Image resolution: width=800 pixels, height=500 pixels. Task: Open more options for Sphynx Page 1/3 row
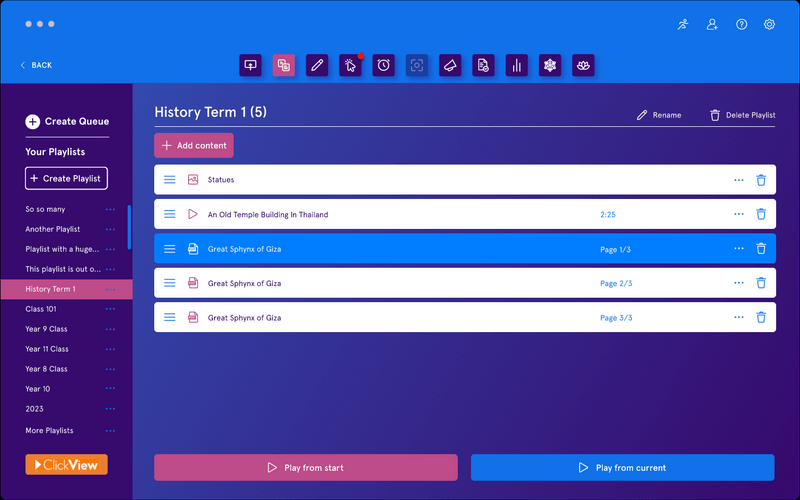pos(738,248)
